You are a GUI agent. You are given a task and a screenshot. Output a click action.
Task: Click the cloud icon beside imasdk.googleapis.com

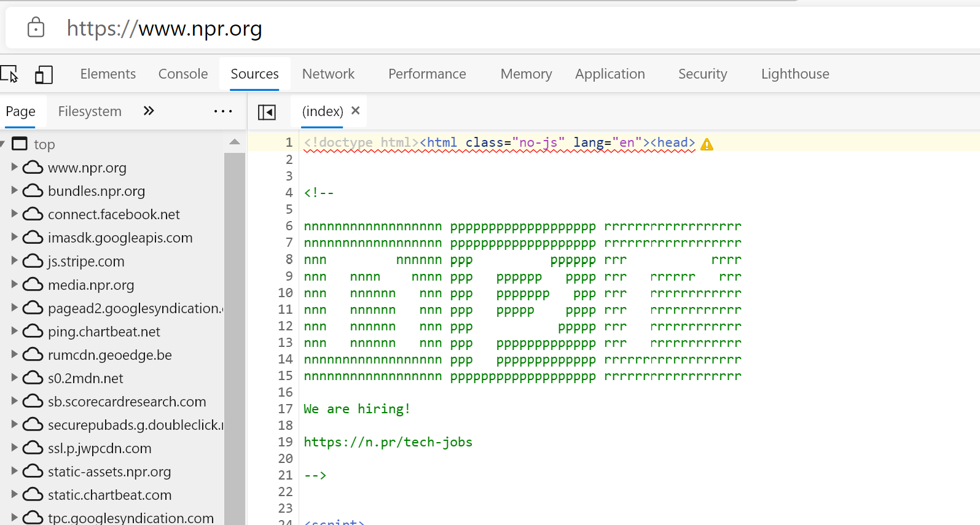pyautogui.click(x=33, y=238)
